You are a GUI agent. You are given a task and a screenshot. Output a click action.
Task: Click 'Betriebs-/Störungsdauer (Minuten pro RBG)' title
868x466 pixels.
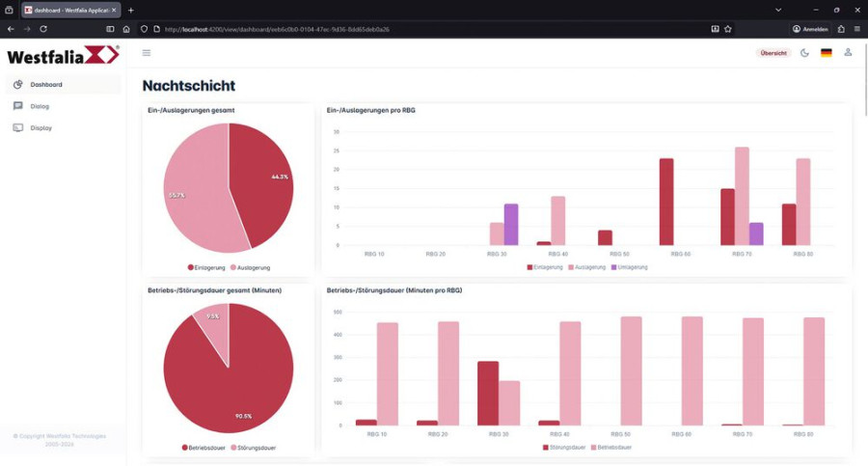[394, 290]
